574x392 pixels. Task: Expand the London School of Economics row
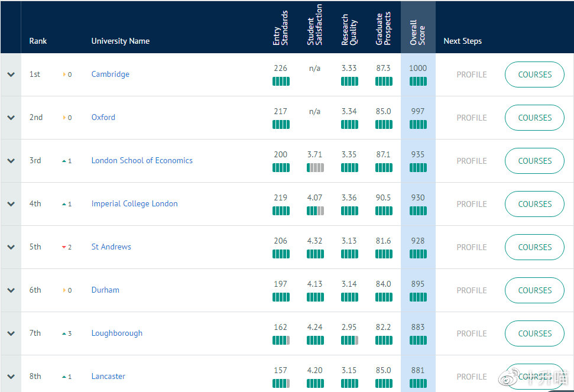coord(11,161)
